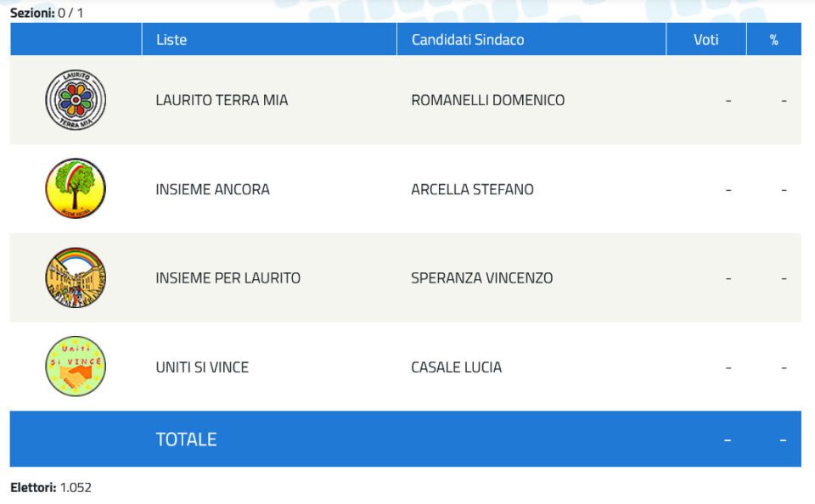Open the INSIEME ANCORA list name
Screen dimensions: 815x504
point(212,189)
